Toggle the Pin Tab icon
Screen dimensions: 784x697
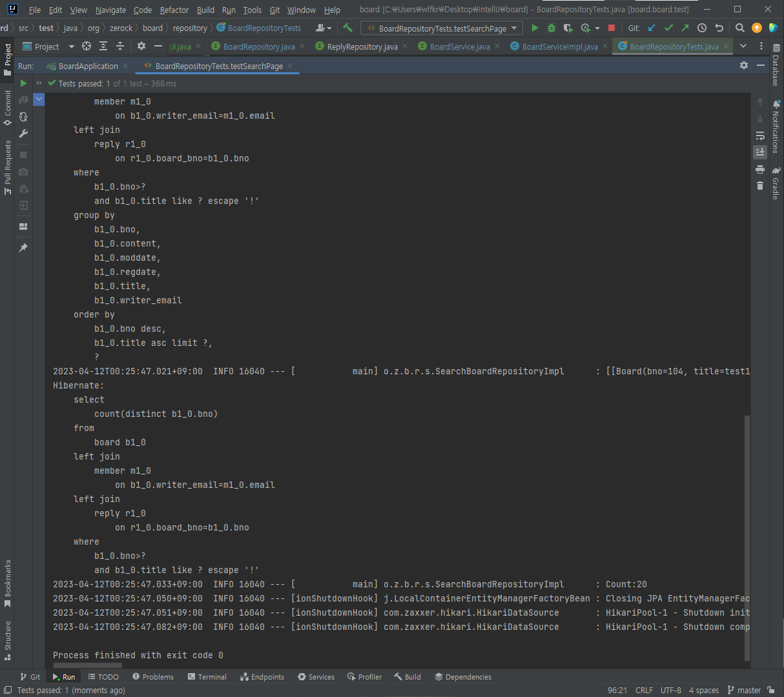[x=23, y=248]
